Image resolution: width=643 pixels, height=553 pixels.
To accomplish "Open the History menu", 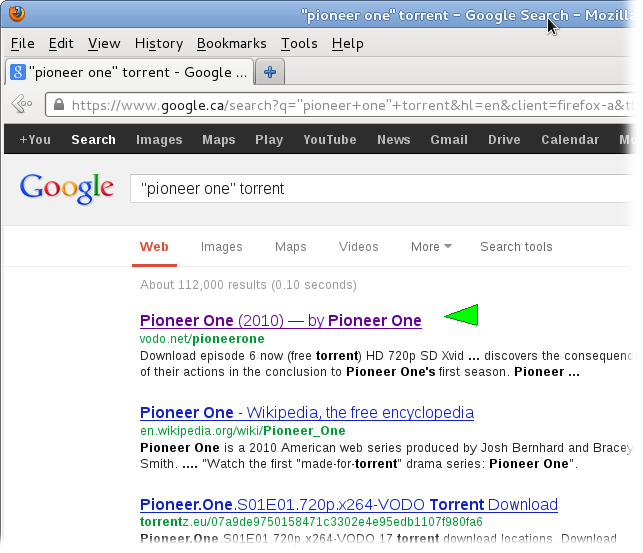I will 159,43.
